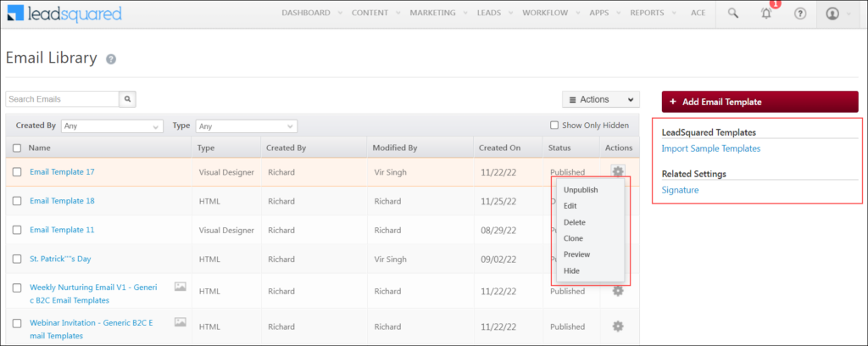Screen dimensions: 868x346
Task: Click 'Vir Singh' in Email Template 17 row
Action: coord(390,172)
